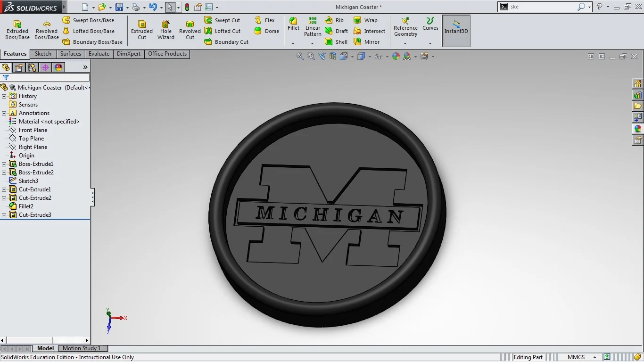The image size is (644, 362).
Task: Expand the left panel tabs chevron
Action: click(x=85, y=67)
